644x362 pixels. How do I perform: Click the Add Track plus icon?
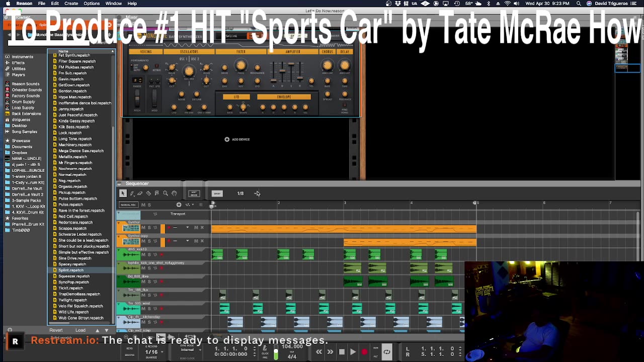179,205
